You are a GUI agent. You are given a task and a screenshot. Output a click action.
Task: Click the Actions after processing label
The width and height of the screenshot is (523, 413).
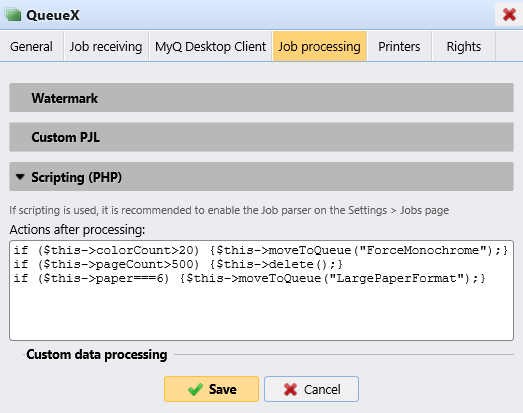(77, 230)
